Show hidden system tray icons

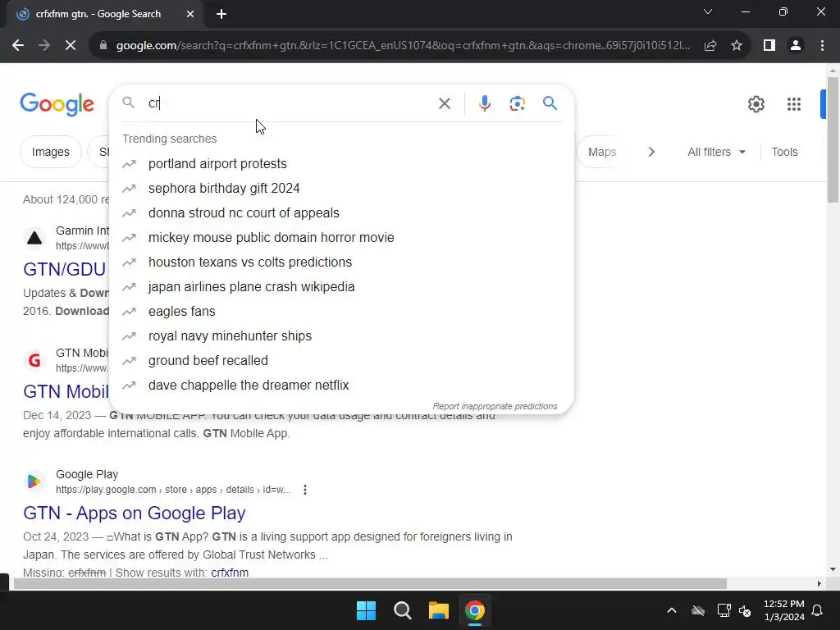(x=671, y=610)
